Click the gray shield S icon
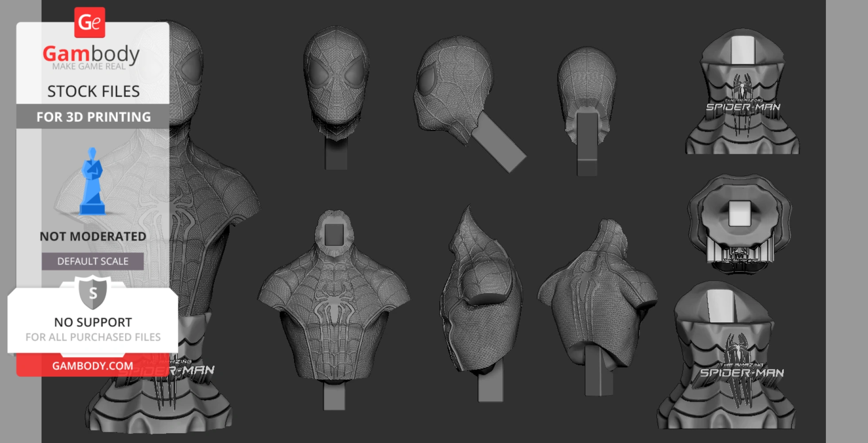The height and width of the screenshot is (443, 868). pyautogui.click(x=93, y=293)
